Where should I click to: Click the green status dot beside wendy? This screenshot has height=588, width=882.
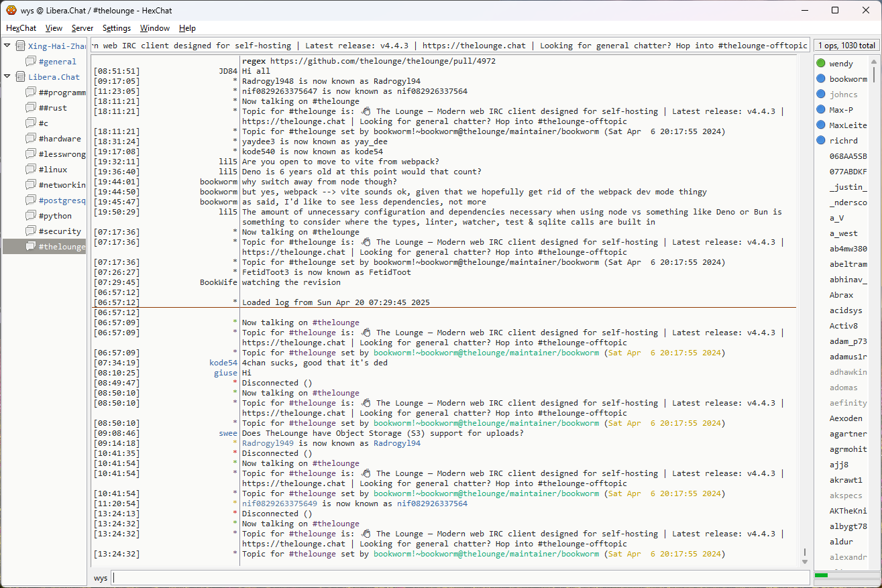click(821, 64)
